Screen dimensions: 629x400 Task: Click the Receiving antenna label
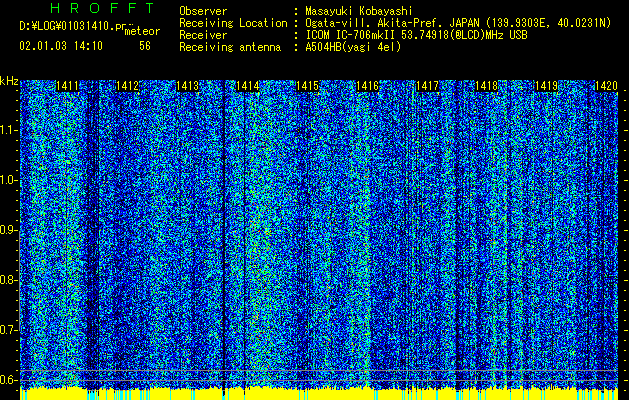click(x=230, y=47)
